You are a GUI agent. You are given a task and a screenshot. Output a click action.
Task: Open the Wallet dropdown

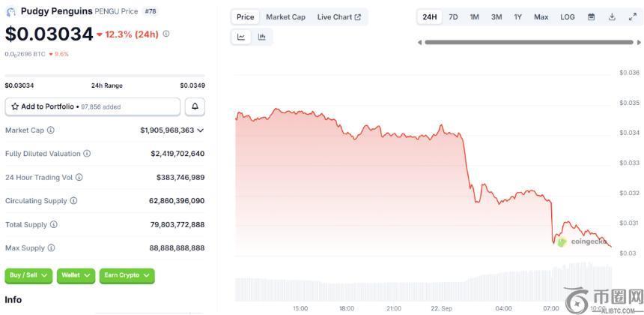click(76, 275)
